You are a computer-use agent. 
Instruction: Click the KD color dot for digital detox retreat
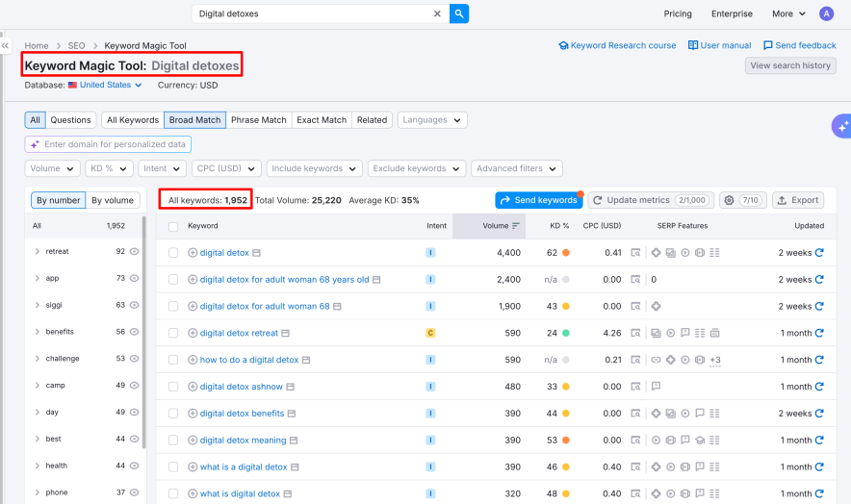pos(565,333)
